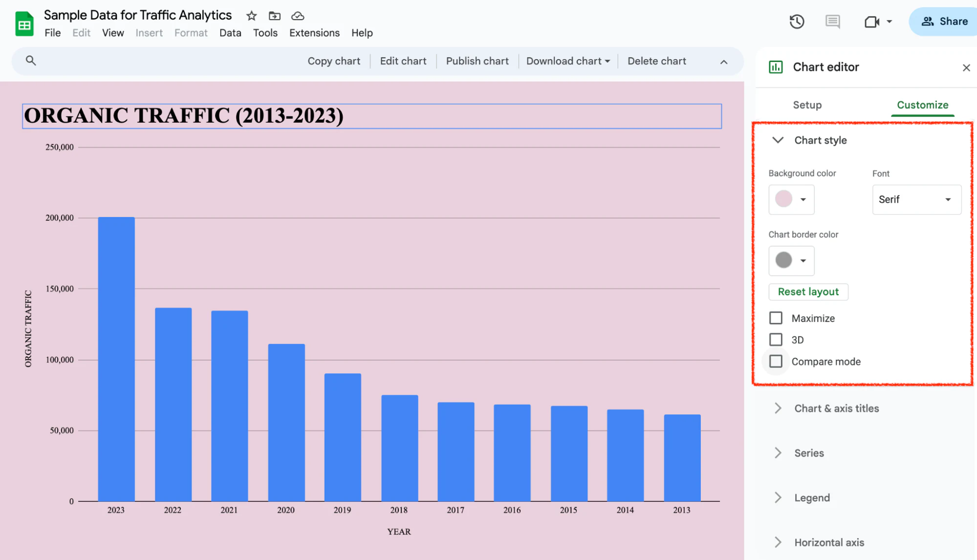This screenshot has height=560, width=977.
Task: Click Publish chart in toolbar
Action: click(477, 61)
